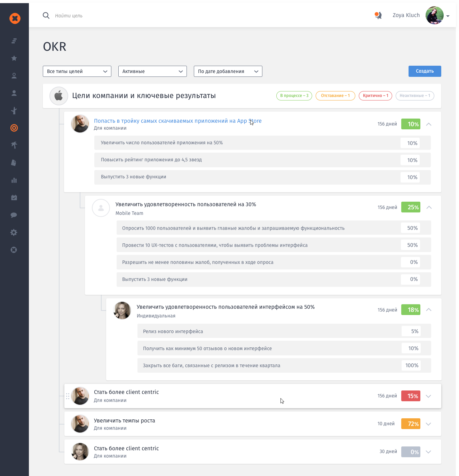Filter by 'Отставание – 1' tag
This screenshot has width=459, height=476.
(x=335, y=96)
